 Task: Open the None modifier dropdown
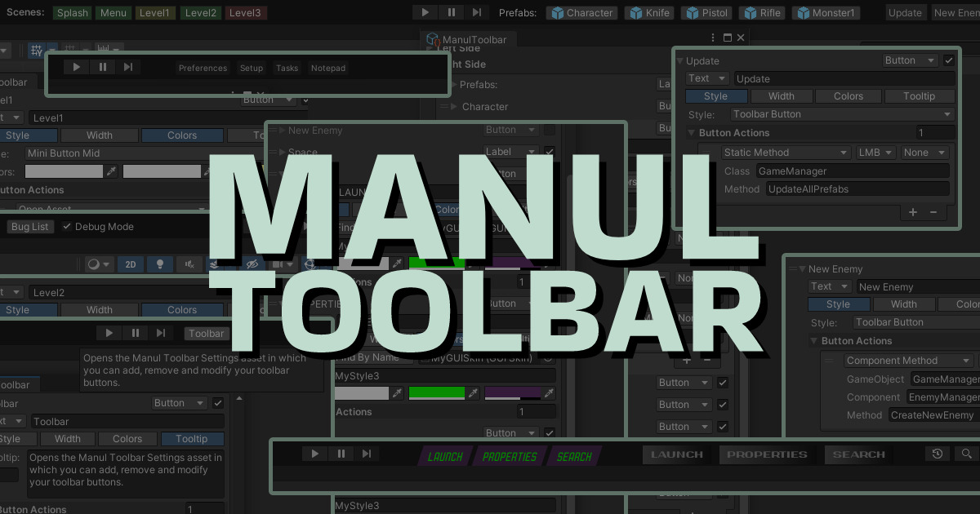point(924,153)
